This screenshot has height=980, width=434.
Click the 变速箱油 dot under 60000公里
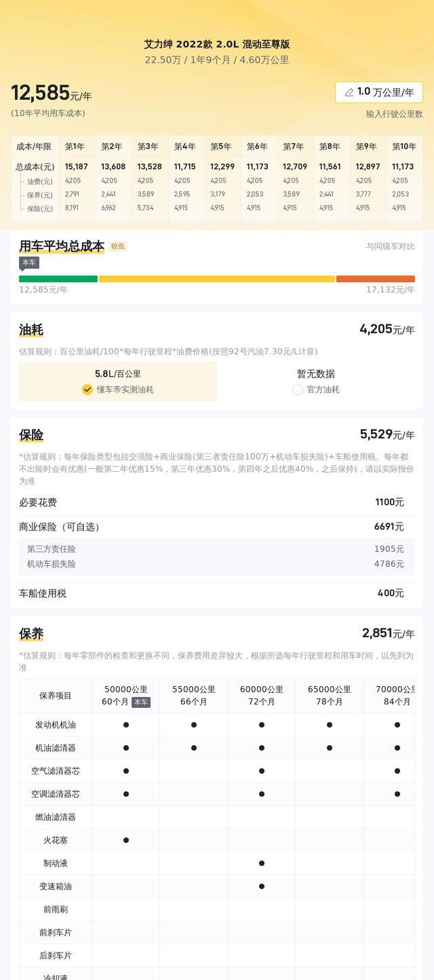(262, 886)
